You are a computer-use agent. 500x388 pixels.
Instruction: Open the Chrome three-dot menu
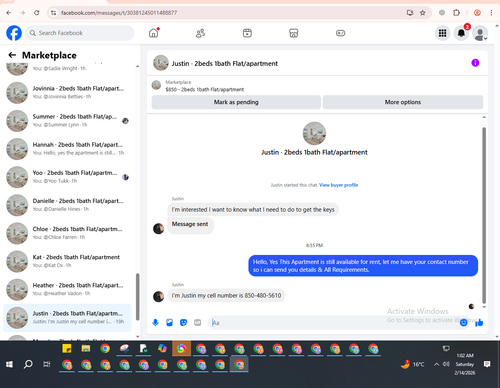click(491, 13)
